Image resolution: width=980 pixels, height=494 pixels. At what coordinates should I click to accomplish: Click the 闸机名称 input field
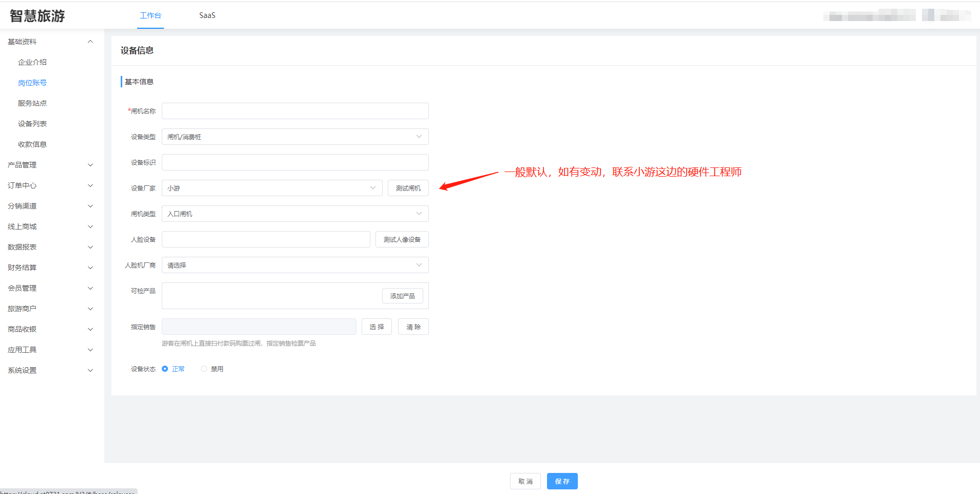(295, 111)
